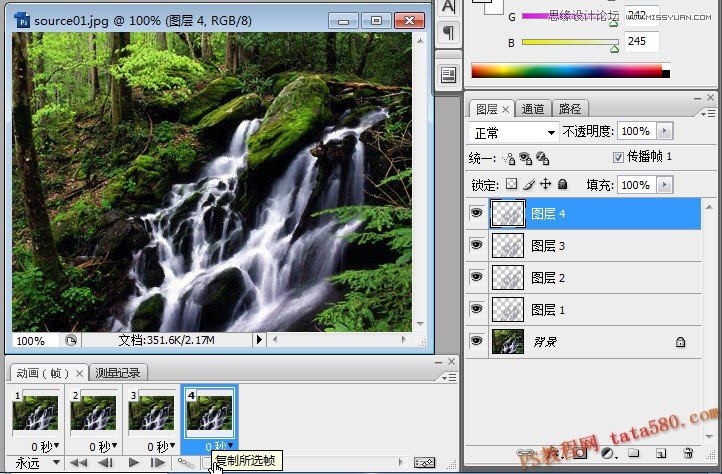Screen dimensions: 722x474
Task: Click the 不透明度 100% input field
Action: [636, 131]
